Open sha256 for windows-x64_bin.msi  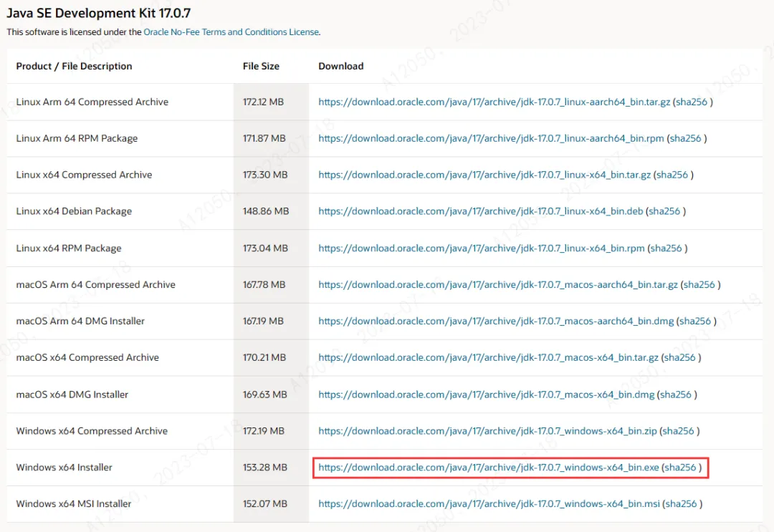tap(682, 504)
